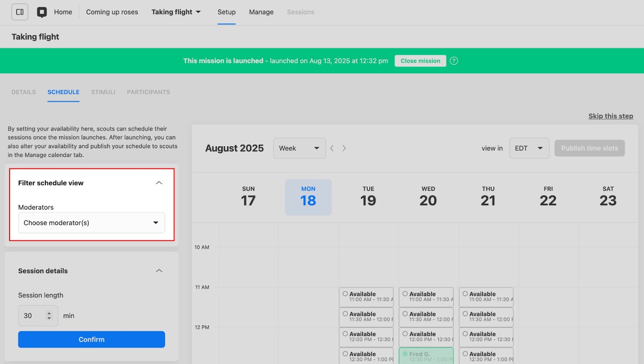Screen dimensions: 644x364
Task: Select Thursday 12:00 PM Available slot radio
Action: 465,334
